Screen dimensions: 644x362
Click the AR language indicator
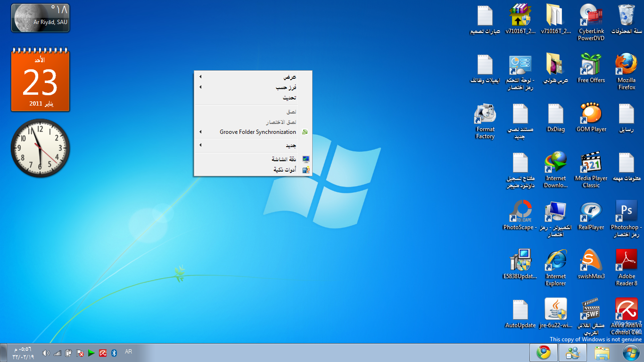128,352
